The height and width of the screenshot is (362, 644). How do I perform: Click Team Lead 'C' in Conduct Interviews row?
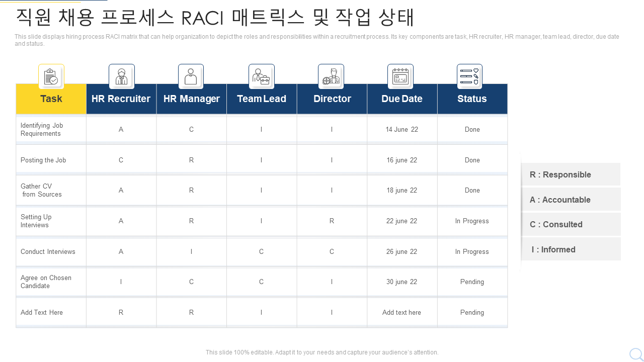click(262, 251)
